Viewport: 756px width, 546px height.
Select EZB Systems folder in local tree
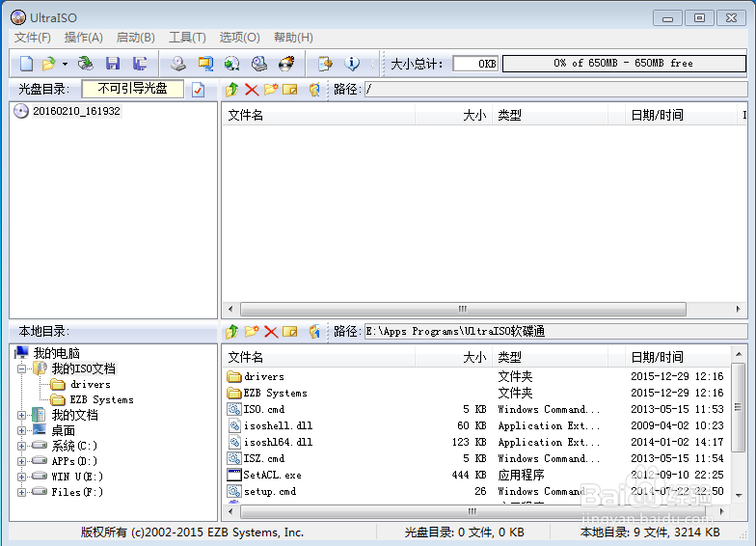[101, 399]
